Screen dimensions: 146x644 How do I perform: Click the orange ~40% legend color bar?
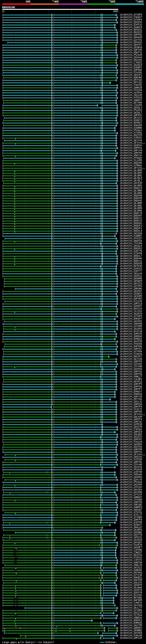point(45,4)
